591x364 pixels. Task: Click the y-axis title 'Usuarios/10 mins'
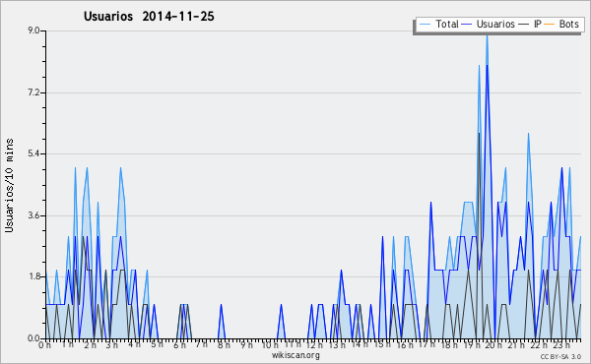pos(9,185)
